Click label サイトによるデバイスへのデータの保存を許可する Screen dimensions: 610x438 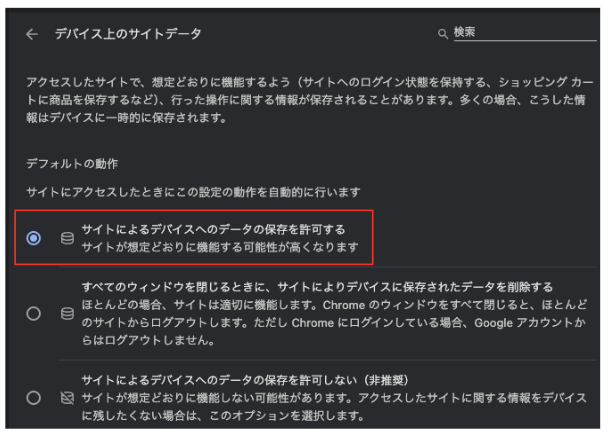point(214,229)
